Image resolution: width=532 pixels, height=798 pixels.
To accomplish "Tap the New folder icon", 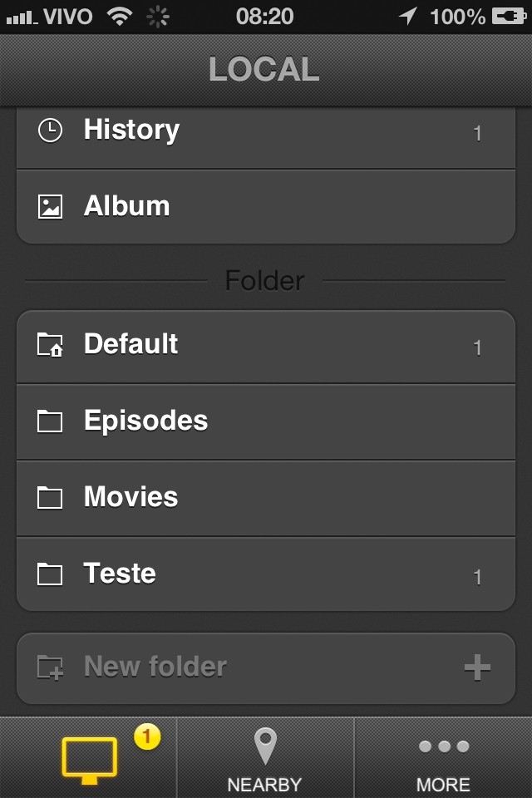I will tap(51, 667).
